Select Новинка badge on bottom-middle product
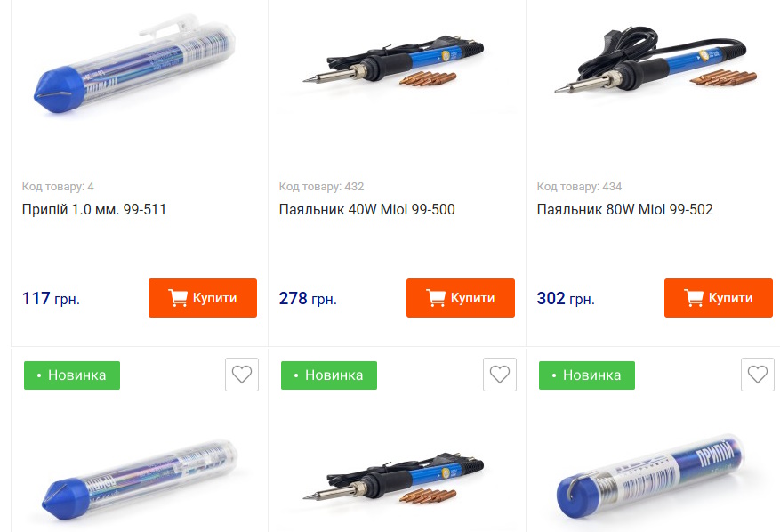The height and width of the screenshot is (532, 780). tap(329, 375)
